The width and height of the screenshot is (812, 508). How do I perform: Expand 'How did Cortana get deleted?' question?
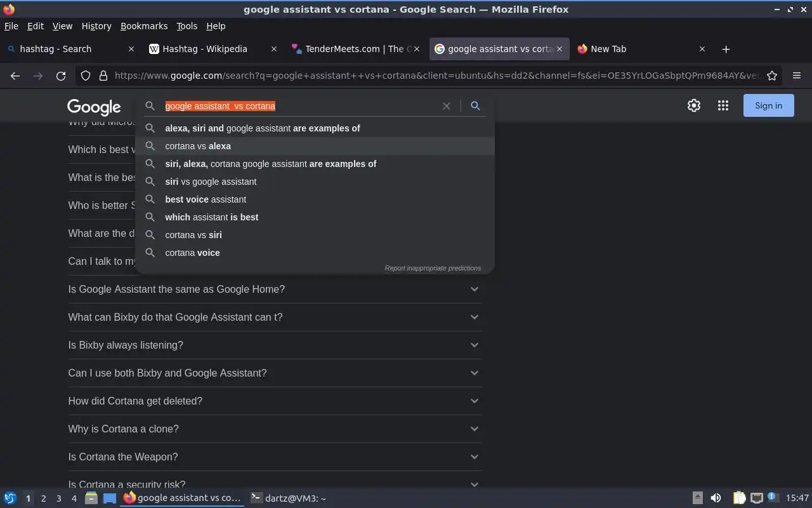tap(275, 401)
